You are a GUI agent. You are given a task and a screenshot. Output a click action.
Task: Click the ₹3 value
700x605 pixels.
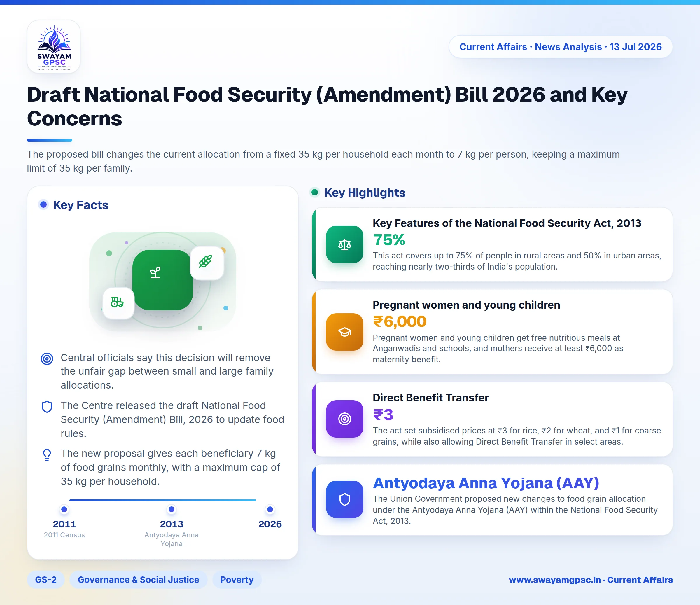click(x=383, y=415)
